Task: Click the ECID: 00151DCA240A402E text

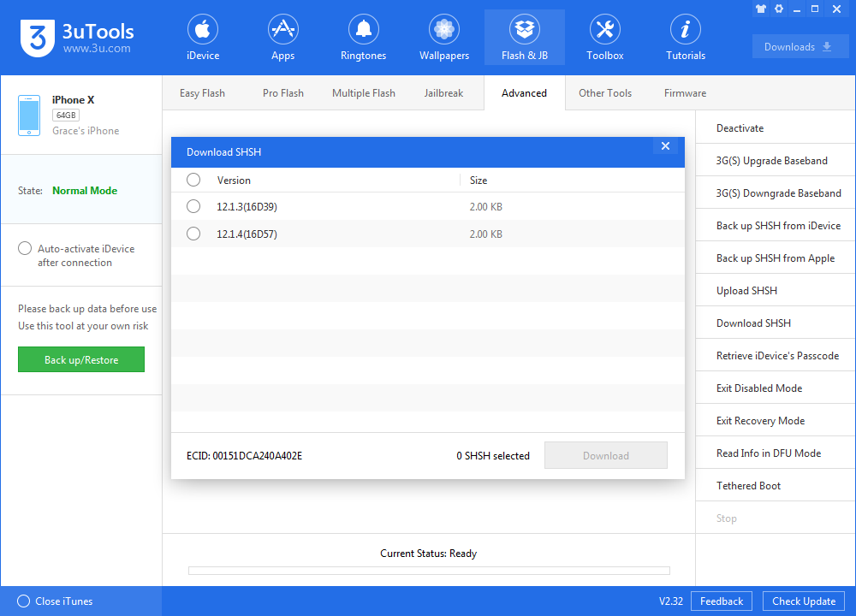Action: [244, 456]
